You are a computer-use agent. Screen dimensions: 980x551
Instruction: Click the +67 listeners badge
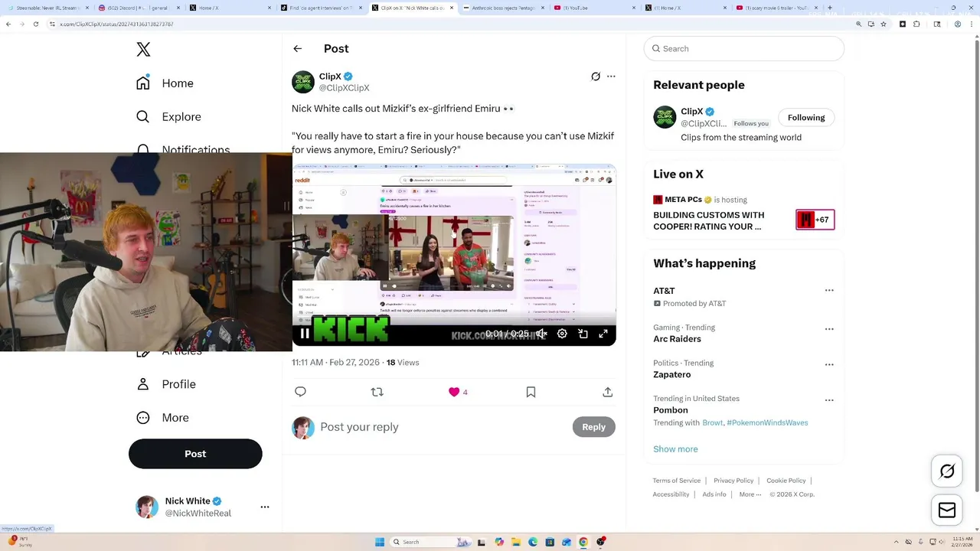coord(815,220)
